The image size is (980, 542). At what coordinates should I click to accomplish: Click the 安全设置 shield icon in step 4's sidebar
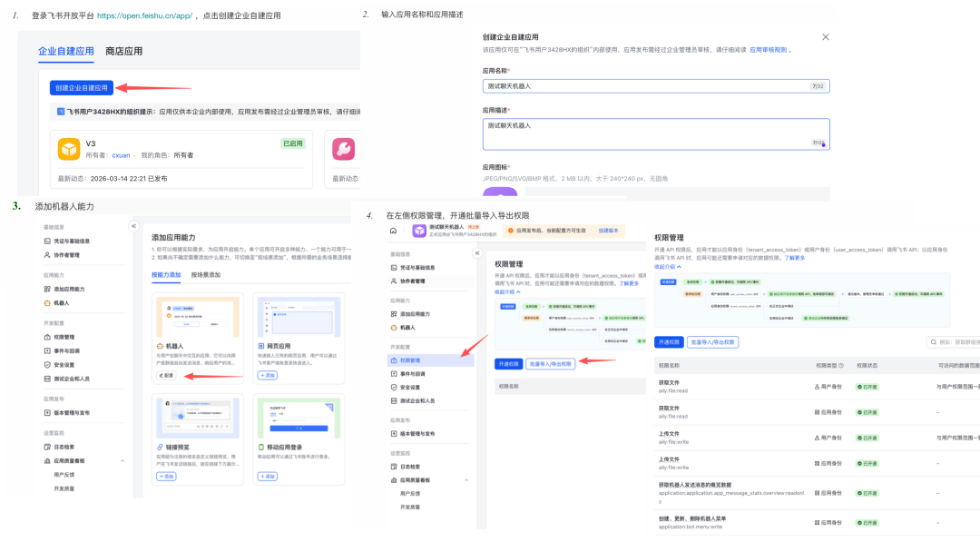[x=394, y=387]
